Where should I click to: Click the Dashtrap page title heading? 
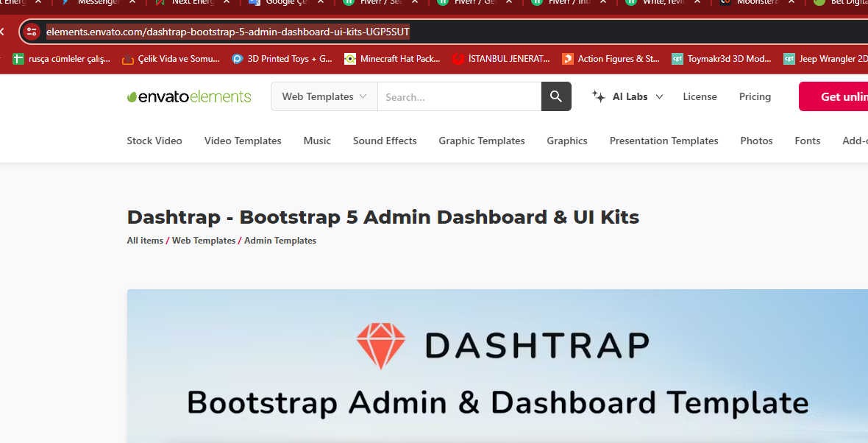pyautogui.click(x=383, y=217)
